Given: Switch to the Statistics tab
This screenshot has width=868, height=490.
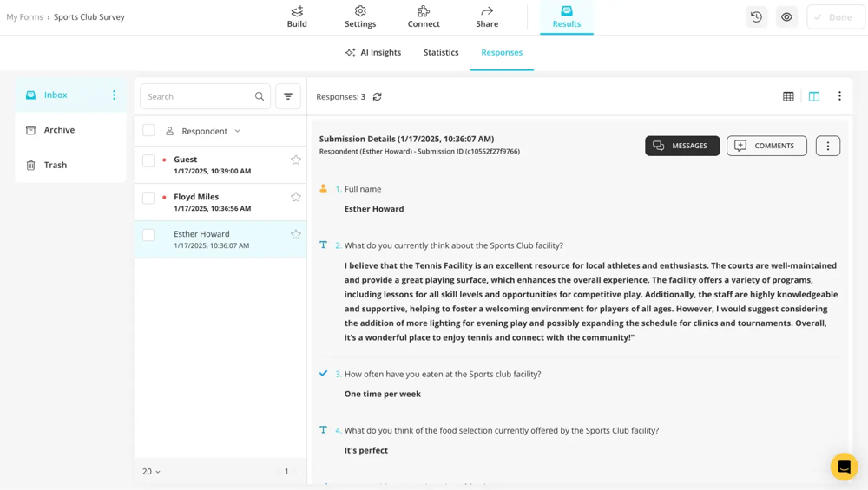Looking at the screenshot, I should coord(441,52).
